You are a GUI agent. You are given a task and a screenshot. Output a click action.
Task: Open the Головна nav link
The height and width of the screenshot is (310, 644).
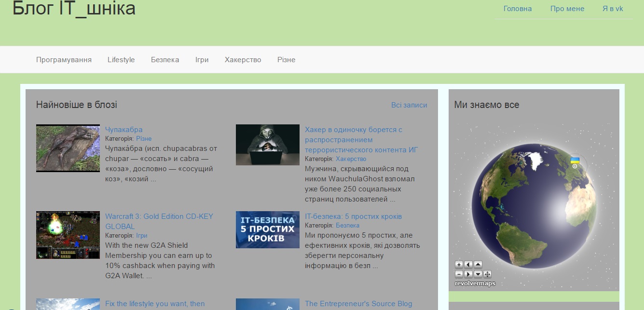[x=518, y=9]
